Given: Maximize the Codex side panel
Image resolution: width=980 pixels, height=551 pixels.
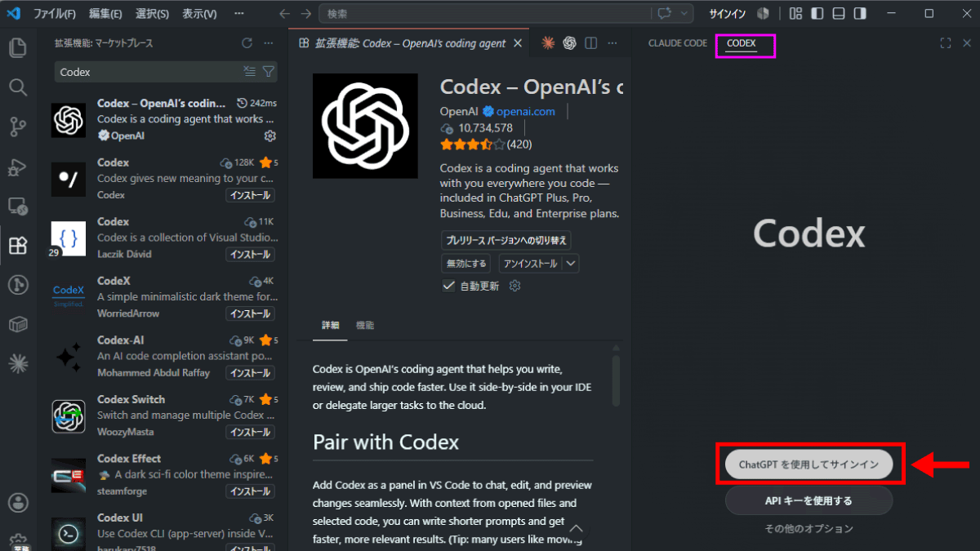Looking at the screenshot, I should [x=946, y=43].
